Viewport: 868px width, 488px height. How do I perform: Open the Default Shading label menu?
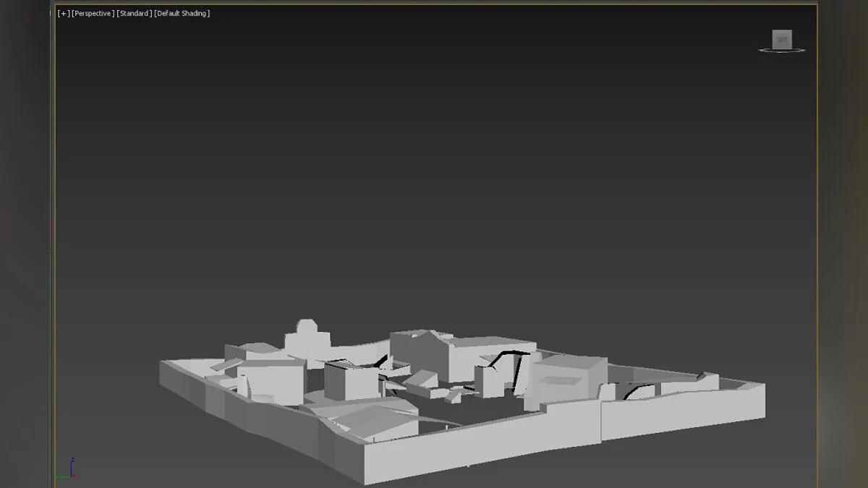pyautogui.click(x=182, y=14)
